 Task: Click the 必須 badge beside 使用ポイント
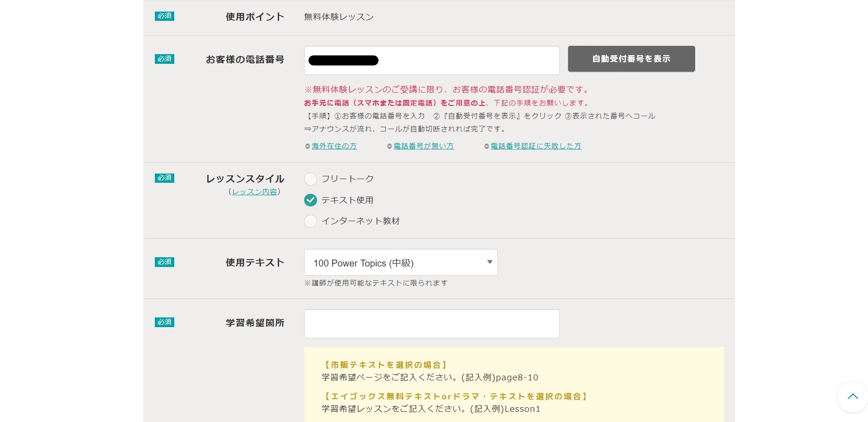click(164, 16)
